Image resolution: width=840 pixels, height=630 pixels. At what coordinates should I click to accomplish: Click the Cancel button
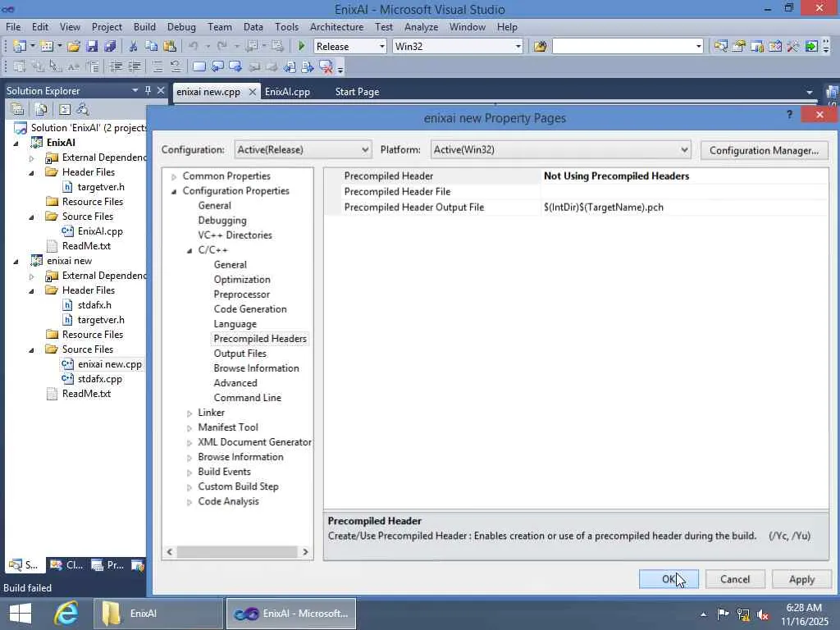(x=735, y=579)
